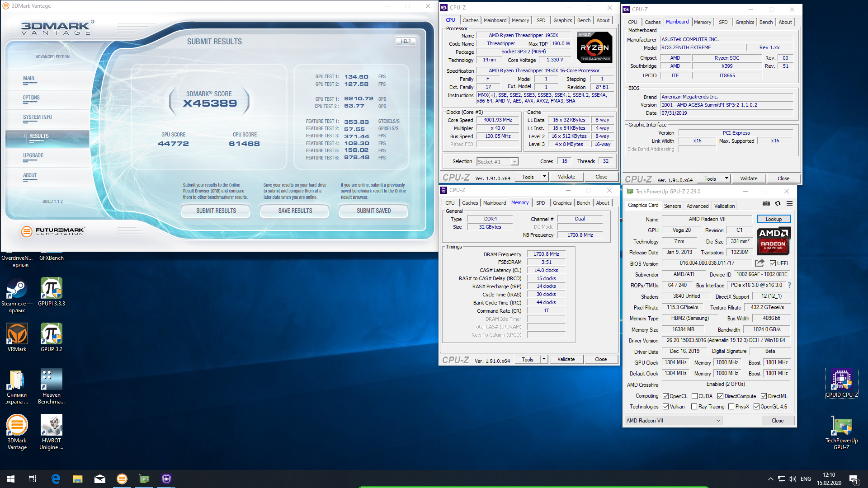Viewport: 868px width, 488px height.
Task: Click the Close button in GPU-Z
Action: click(x=778, y=421)
